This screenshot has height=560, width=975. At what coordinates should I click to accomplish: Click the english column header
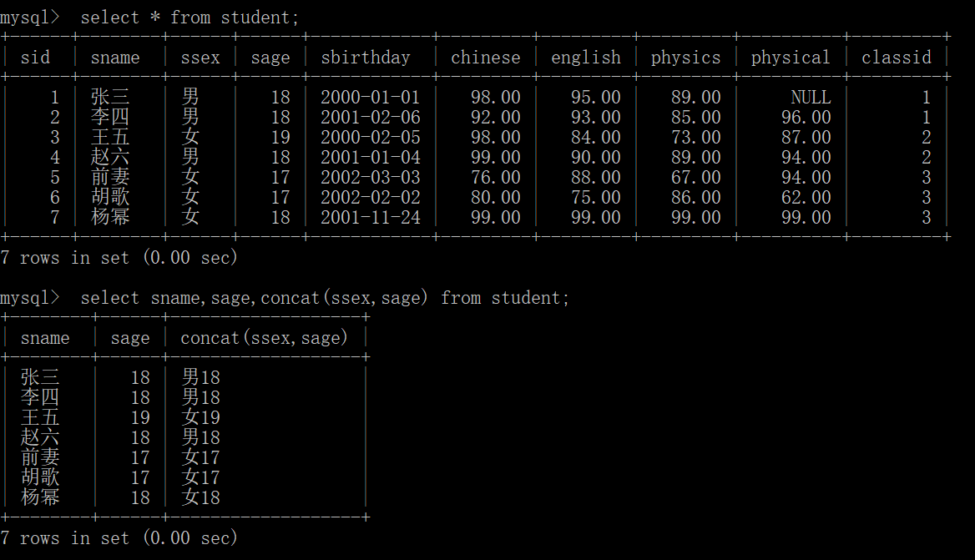(586, 58)
